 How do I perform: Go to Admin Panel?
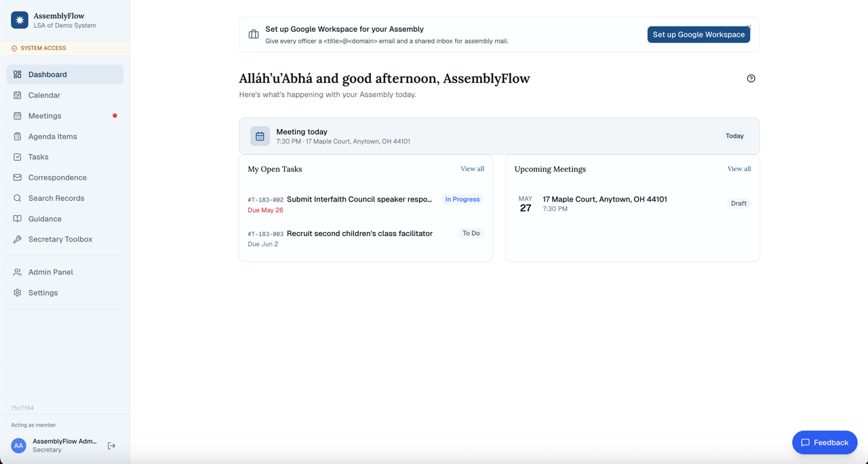click(65, 272)
